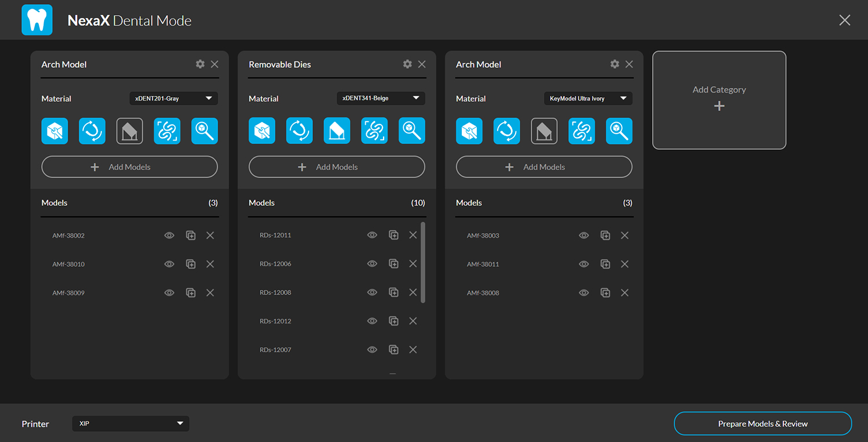Toggle the supports icon under xDENT201-Gray

coord(130,131)
